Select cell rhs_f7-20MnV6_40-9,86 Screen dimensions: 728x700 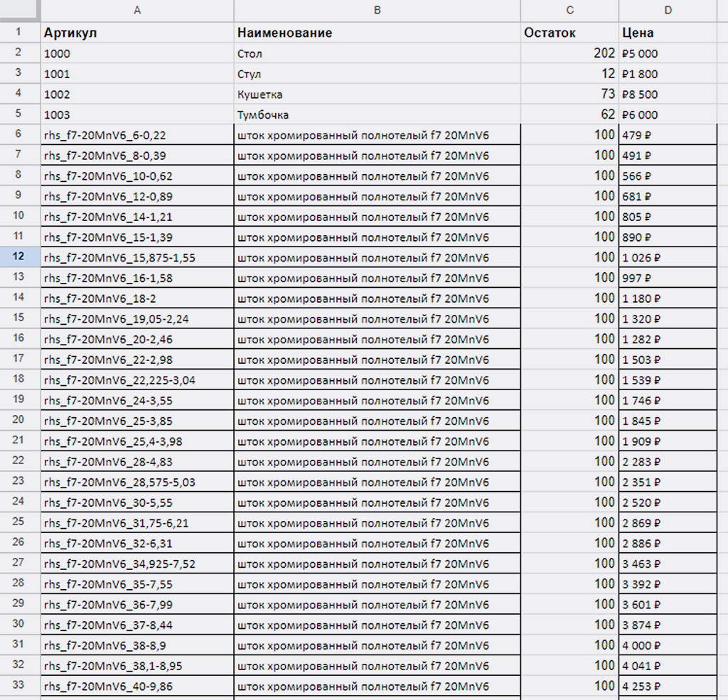pyautogui.click(x=137, y=686)
